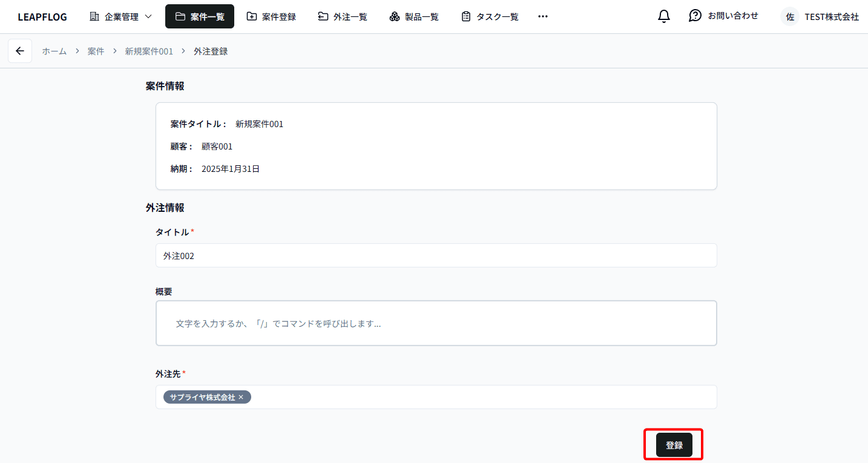Open the TEST株式会社 account menu
868x463 pixels.
(831, 17)
